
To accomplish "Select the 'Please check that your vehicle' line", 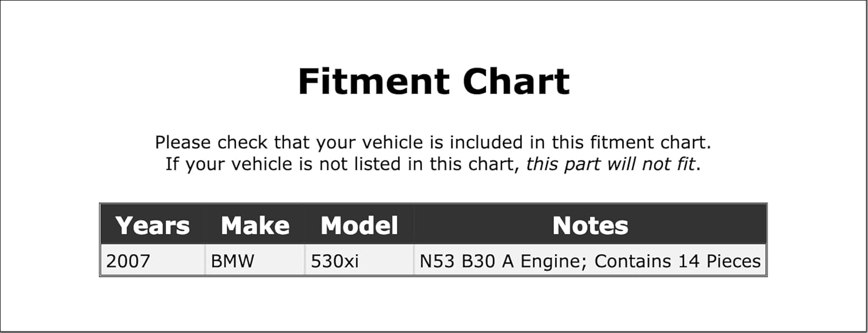I will click(433, 142).
